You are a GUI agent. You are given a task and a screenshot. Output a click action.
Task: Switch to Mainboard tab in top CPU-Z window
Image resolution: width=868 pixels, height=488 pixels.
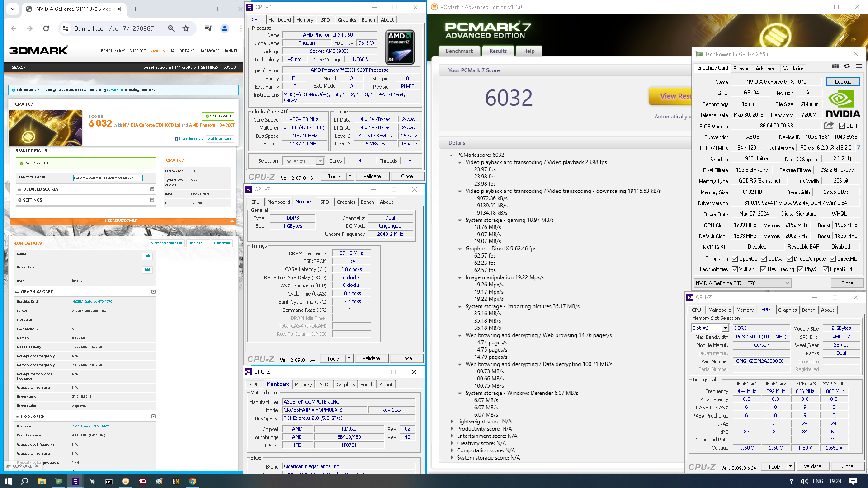tap(279, 20)
